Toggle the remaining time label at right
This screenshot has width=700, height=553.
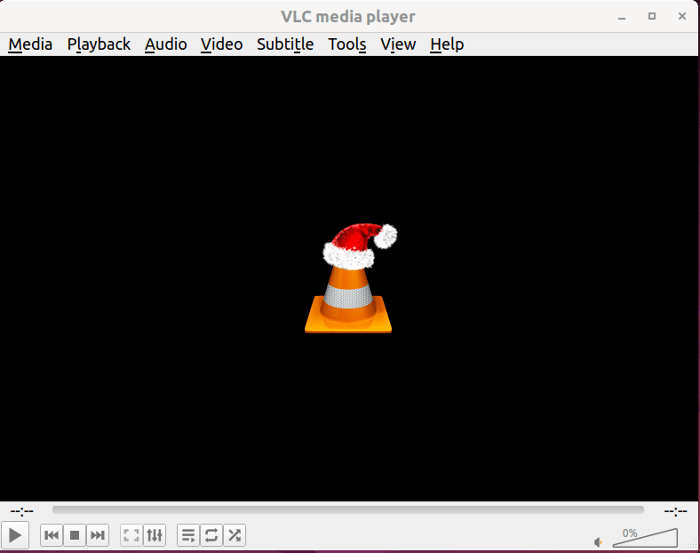675,511
